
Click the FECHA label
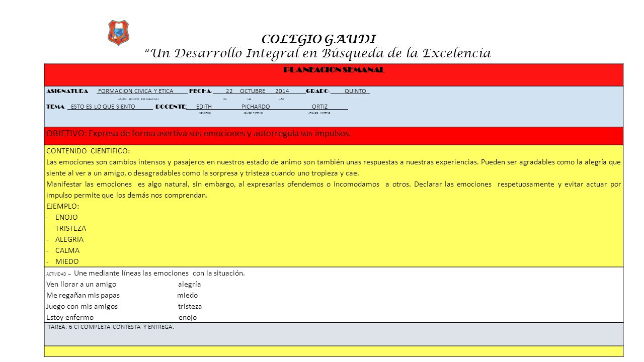tap(200, 91)
